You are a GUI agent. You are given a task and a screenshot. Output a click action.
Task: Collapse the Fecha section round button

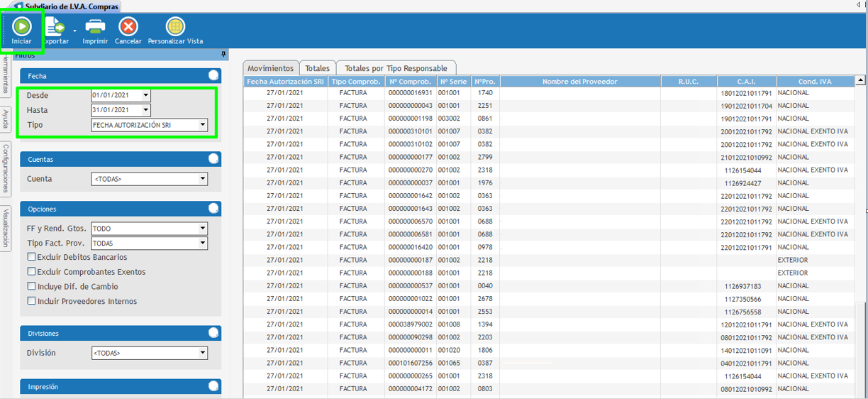coord(213,75)
